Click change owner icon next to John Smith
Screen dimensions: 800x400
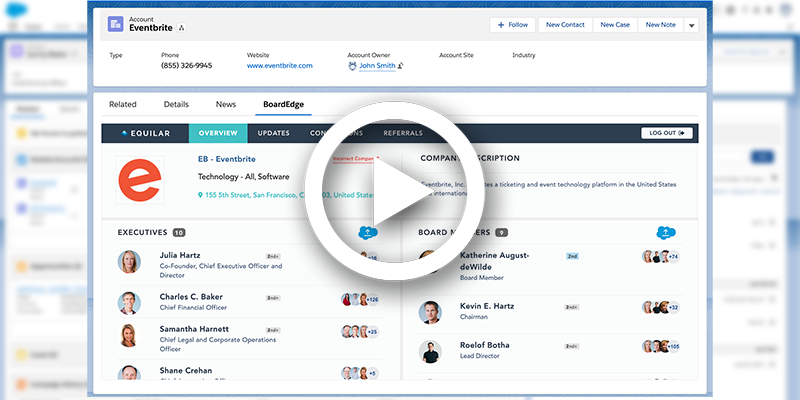(401, 66)
